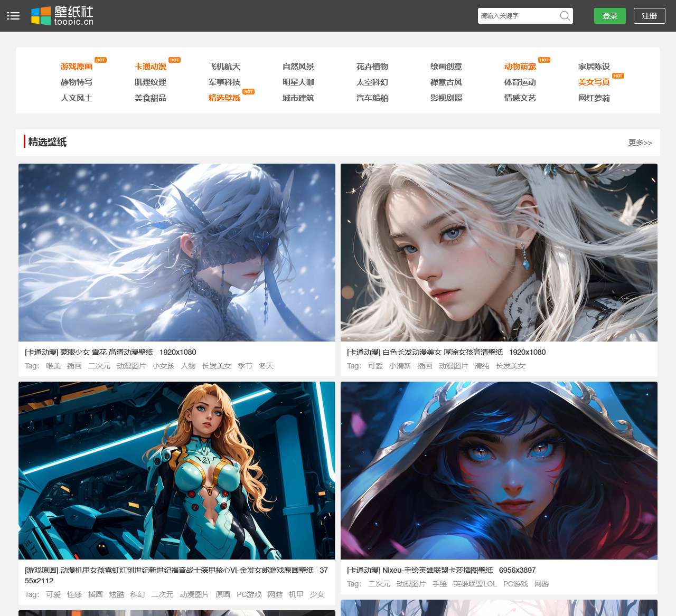Select the 静物特写 category
The image size is (676, 616).
pyautogui.click(x=77, y=82)
